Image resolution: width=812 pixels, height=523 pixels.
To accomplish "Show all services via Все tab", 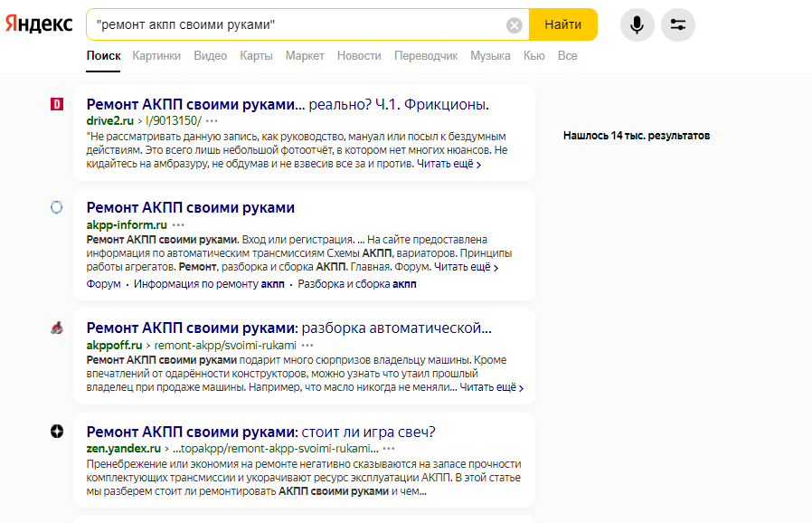I will pyautogui.click(x=568, y=56).
